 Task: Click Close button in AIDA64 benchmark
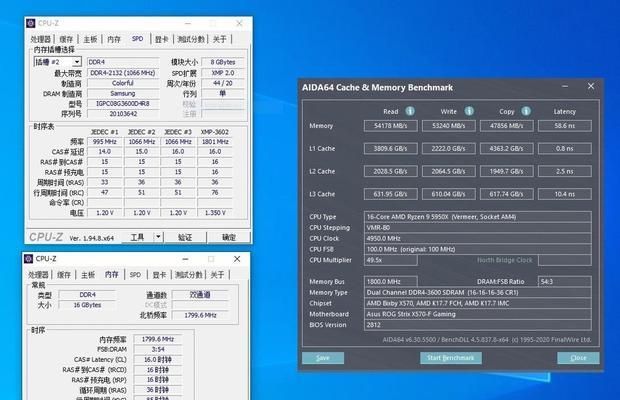coord(578,358)
